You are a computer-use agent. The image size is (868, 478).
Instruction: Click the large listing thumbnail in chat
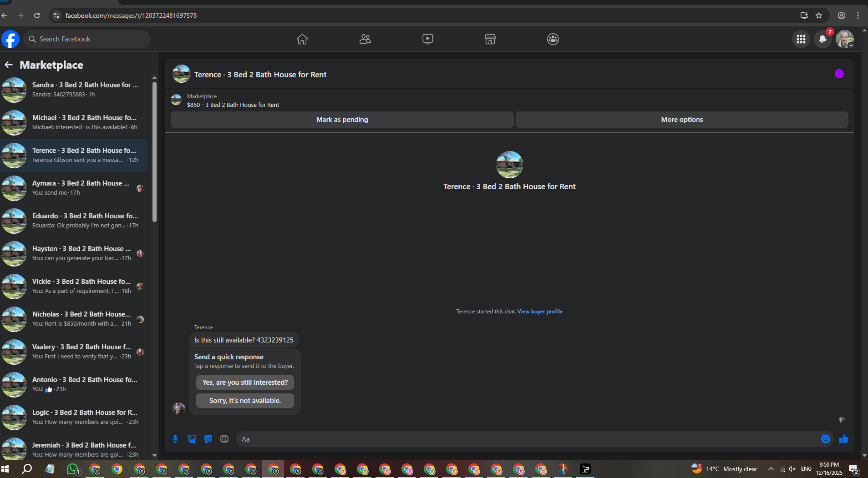pyautogui.click(x=509, y=165)
